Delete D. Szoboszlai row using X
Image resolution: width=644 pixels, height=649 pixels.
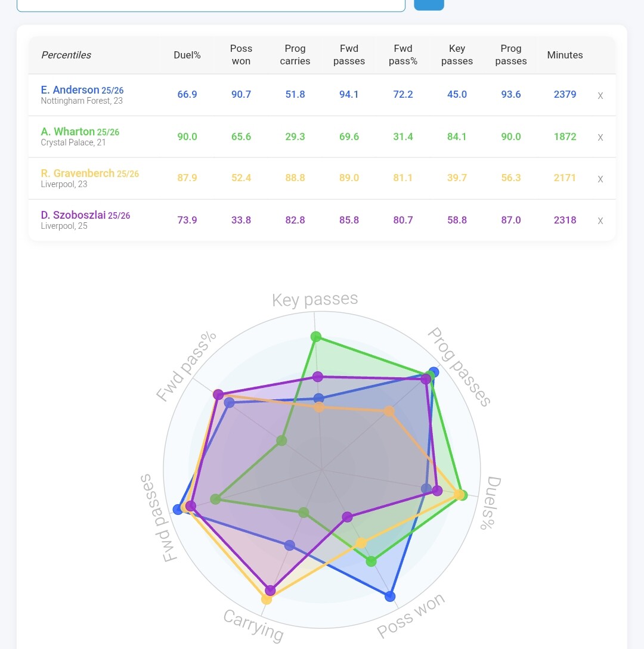click(x=600, y=221)
